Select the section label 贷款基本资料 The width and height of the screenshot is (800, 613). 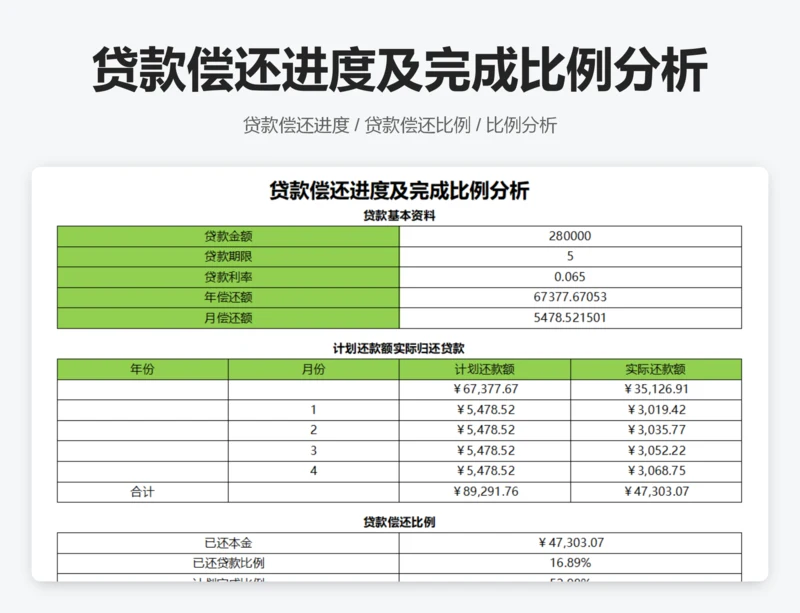(x=399, y=216)
